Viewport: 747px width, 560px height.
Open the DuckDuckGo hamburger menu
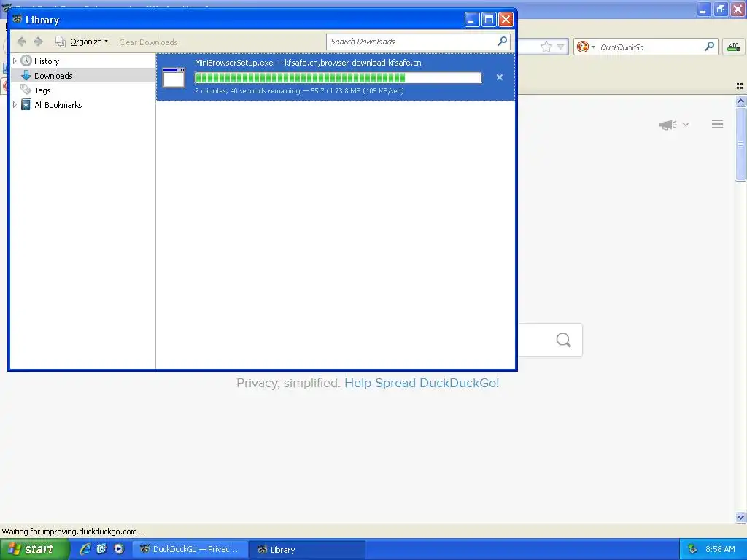(x=718, y=124)
